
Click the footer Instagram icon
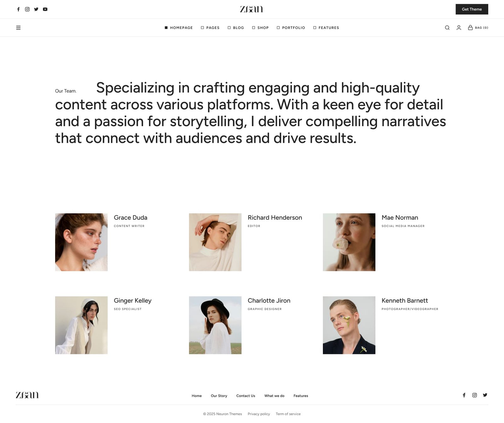coord(474,395)
